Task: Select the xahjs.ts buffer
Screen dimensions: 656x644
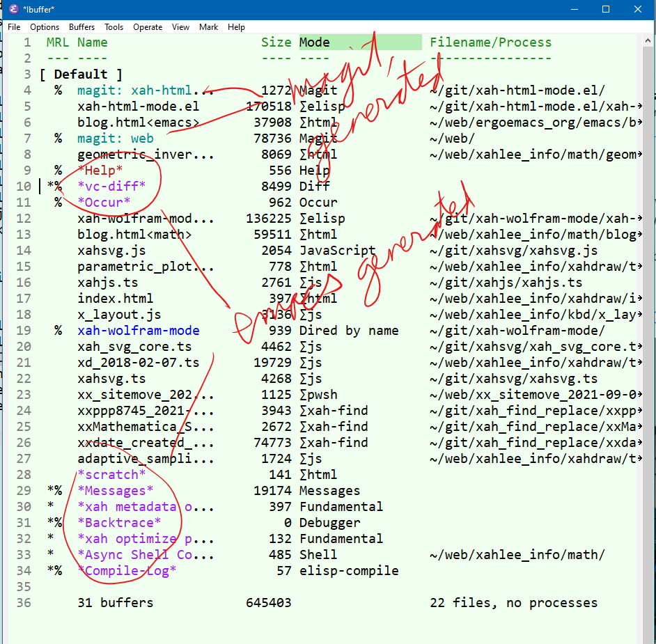Action: 107,282
